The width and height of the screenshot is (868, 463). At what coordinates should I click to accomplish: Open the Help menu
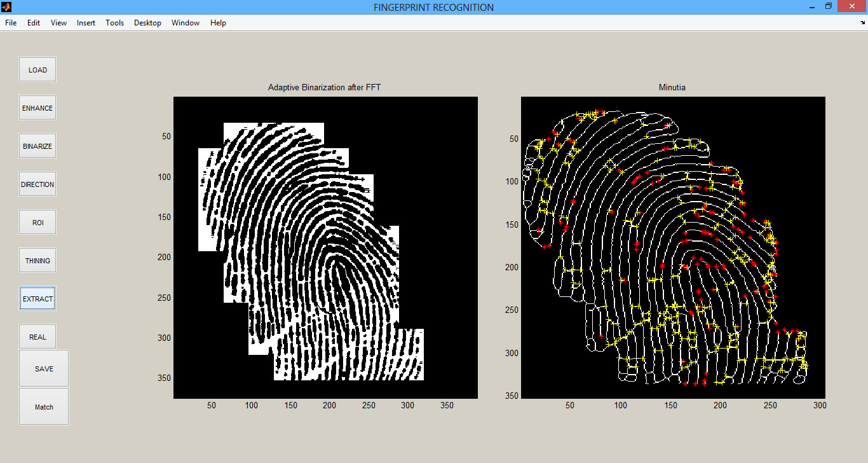coord(218,23)
